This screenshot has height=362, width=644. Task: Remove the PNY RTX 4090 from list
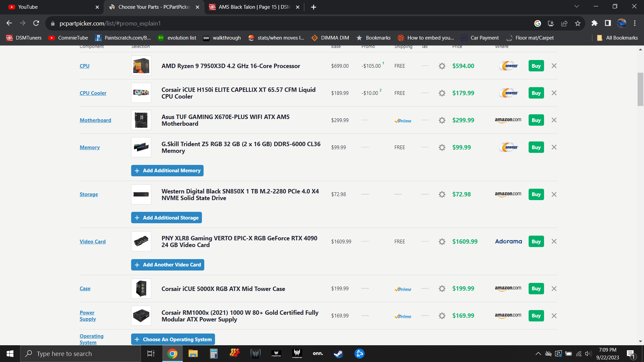[x=554, y=241]
